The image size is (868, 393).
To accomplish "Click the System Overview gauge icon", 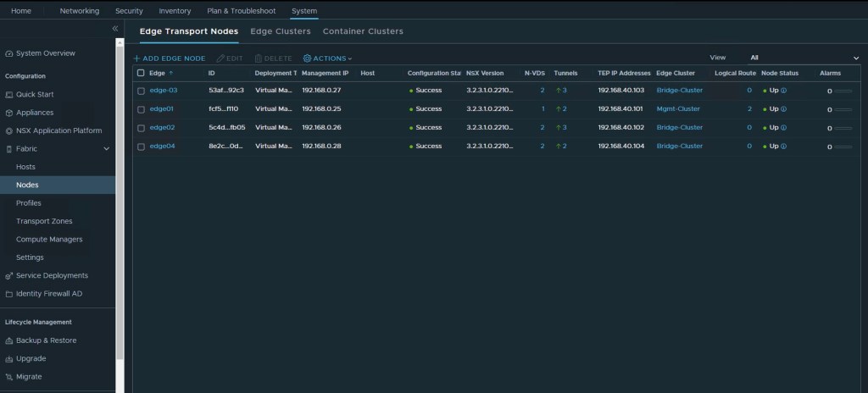I will point(9,53).
